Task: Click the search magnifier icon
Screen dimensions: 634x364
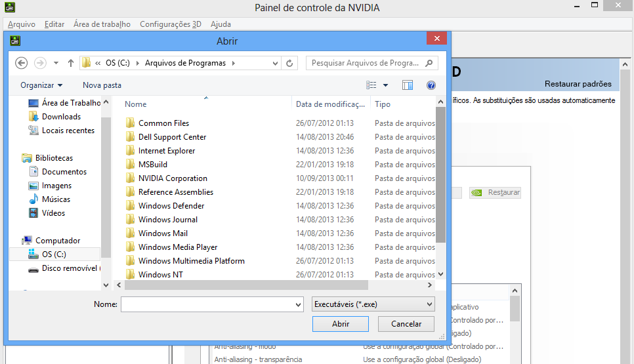Action: [429, 63]
